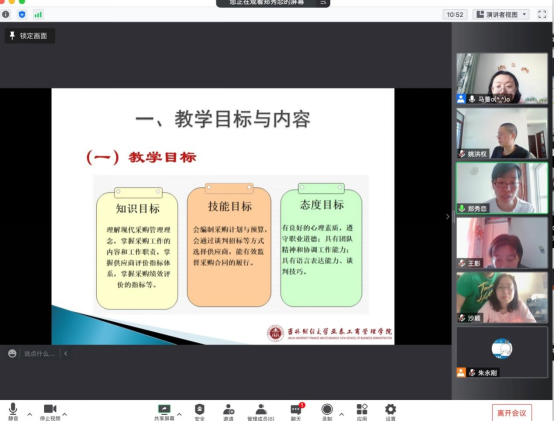Screen dimensions: 554x421
Task: Expand share screen options arrow
Action: (179, 414)
